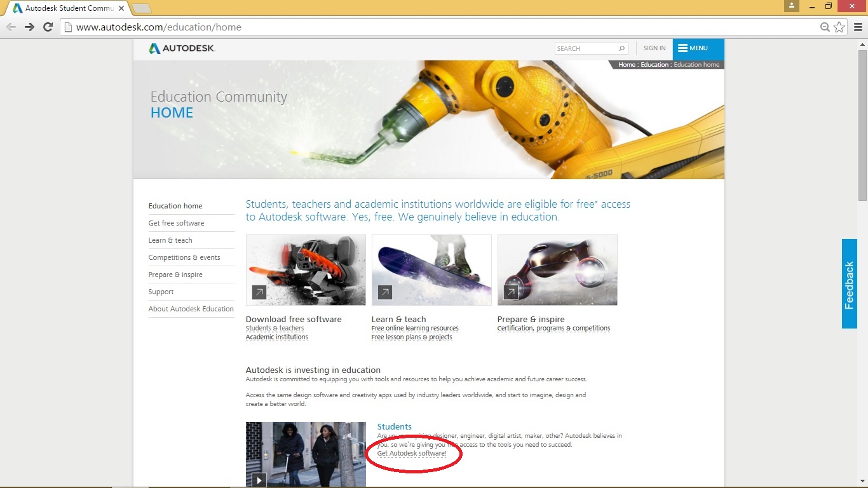Open the blue Feedback side tab
This screenshot has width=868, height=488.
click(850, 283)
